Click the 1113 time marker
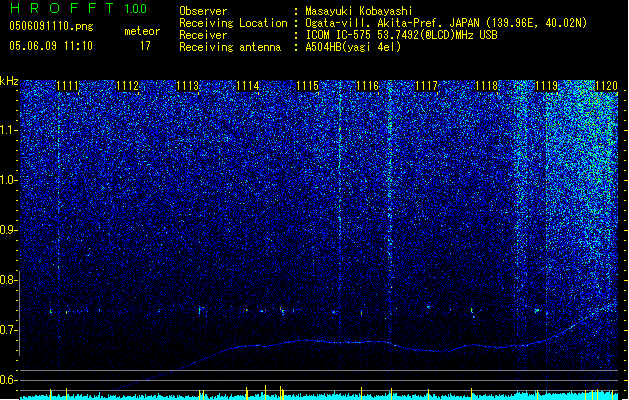Viewport: 629px width, 400px height. [x=188, y=86]
